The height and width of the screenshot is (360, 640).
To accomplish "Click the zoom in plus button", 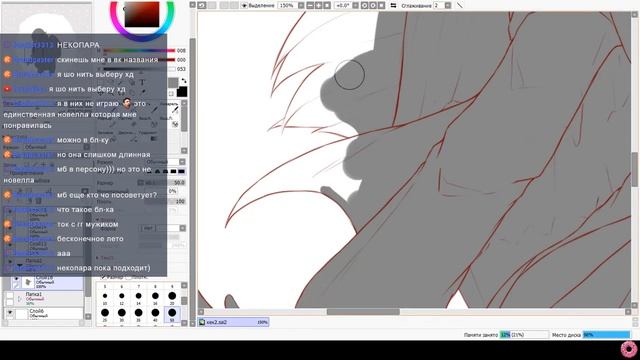I will click(319, 5).
